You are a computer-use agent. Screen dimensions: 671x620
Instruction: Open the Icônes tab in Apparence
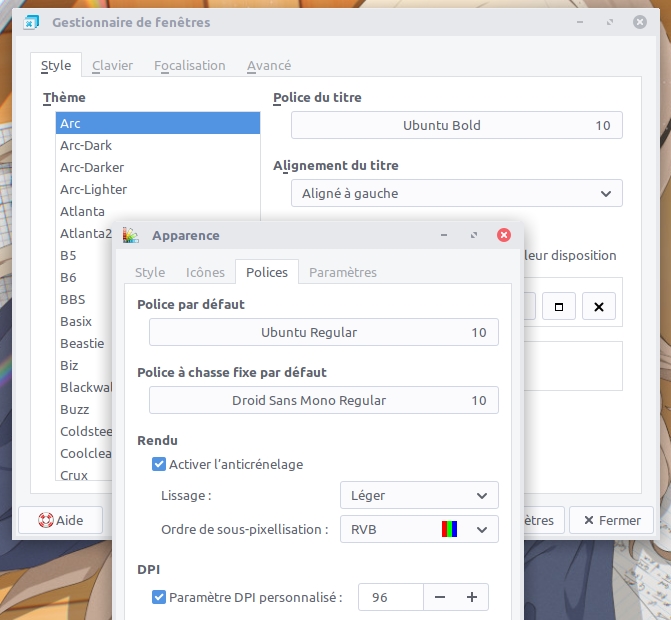coord(205,273)
